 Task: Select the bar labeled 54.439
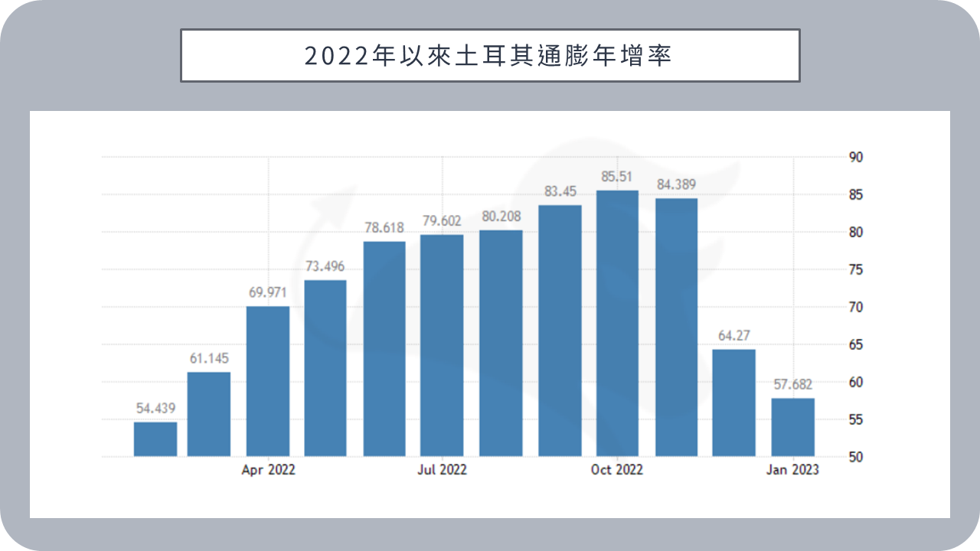[155, 439]
